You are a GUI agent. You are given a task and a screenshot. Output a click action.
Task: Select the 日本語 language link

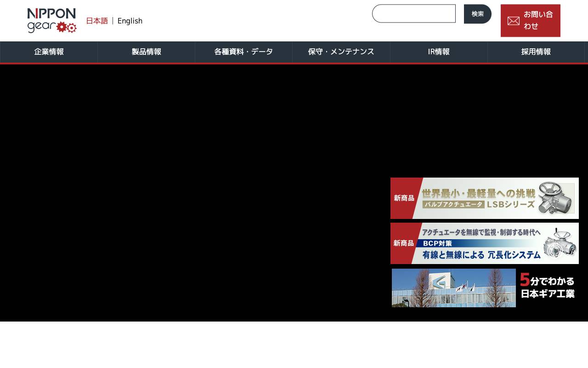point(97,21)
